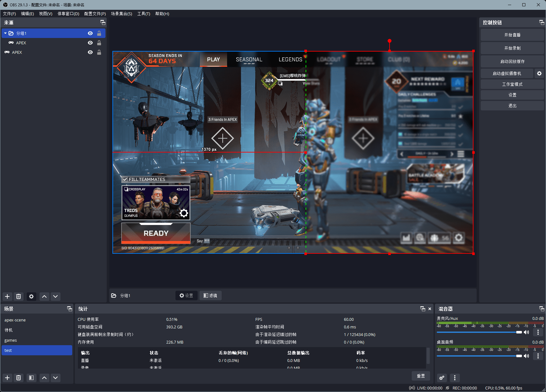Open 设置 properties for 分组1 below preview
The height and width of the screenshot is (392, 546).
coord(187,296)
